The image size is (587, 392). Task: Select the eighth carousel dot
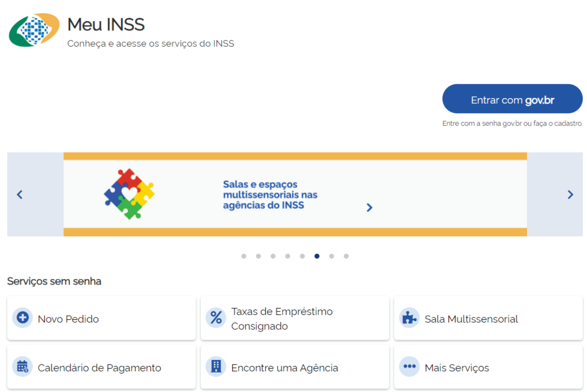(346, 256)
